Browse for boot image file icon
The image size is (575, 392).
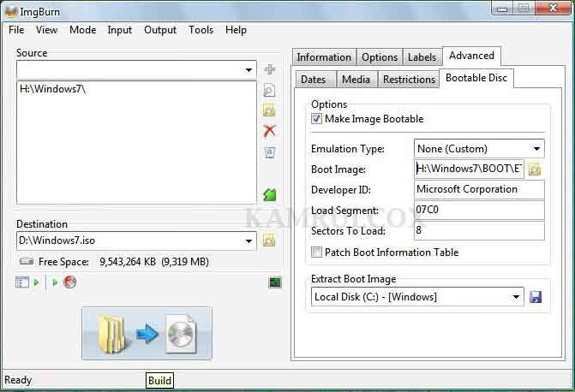point(535,169)
